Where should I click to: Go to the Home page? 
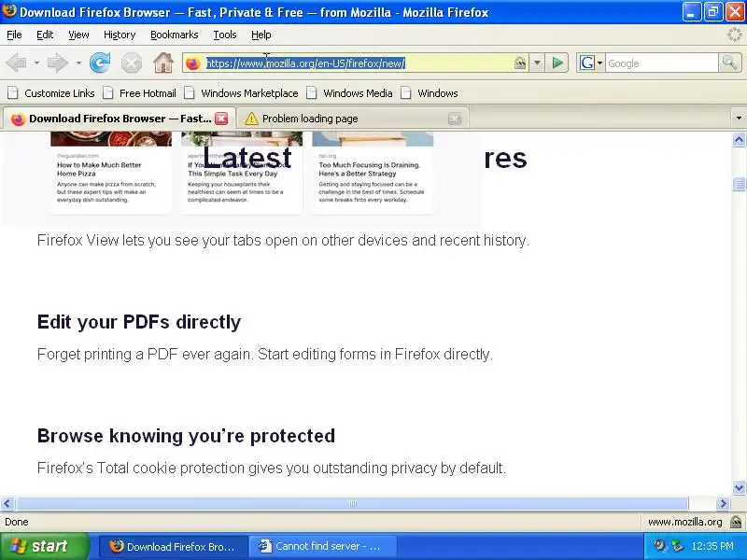tap(162, 63)
